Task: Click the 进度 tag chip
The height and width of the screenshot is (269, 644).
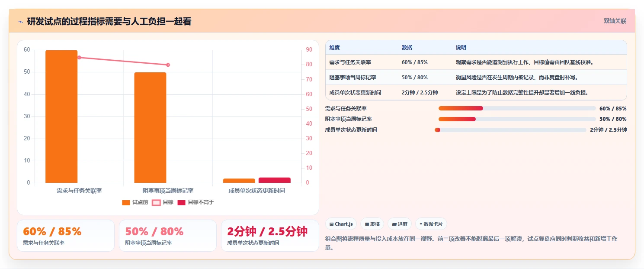Action: [x=400, y=224]
